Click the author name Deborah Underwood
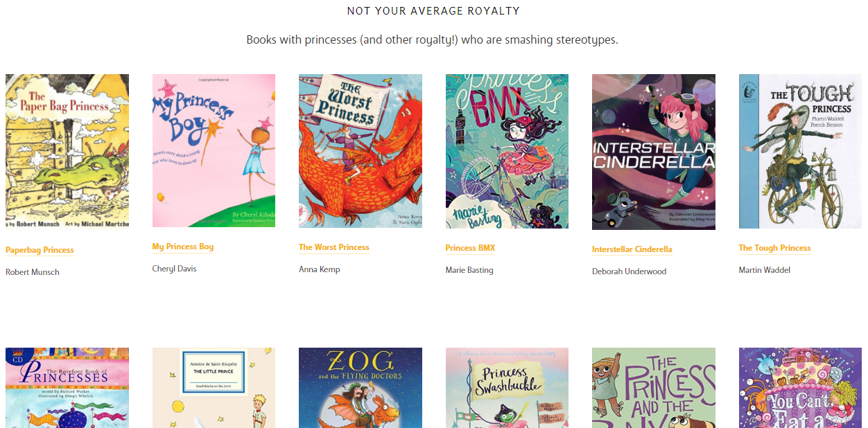Viewport: 868px width, 428px height. pyautogui.click(x=629, y=271)
